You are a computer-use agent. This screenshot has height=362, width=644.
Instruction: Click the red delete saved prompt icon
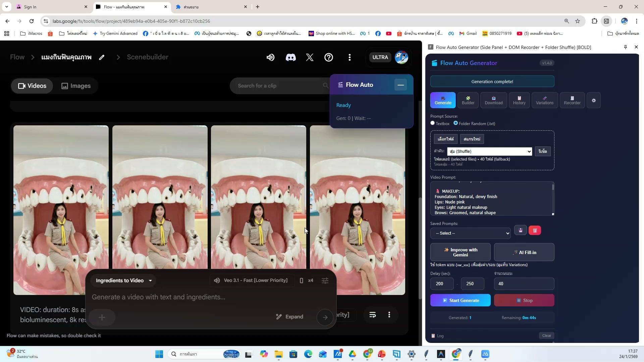(x=535, y=231)
